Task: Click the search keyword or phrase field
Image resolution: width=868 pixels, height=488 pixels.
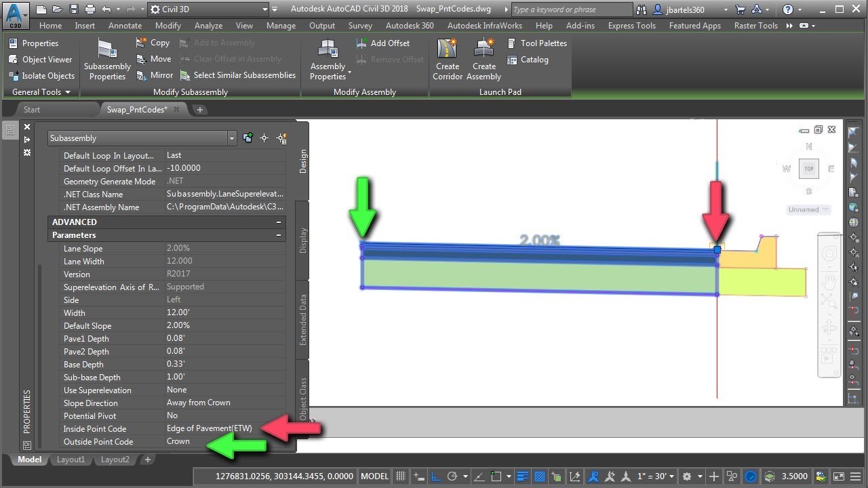Action: coord(571,9)
